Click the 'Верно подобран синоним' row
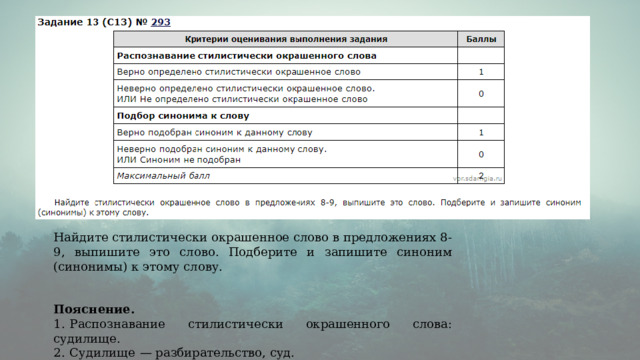The image size is (640, 360). (x=309, y=132)
